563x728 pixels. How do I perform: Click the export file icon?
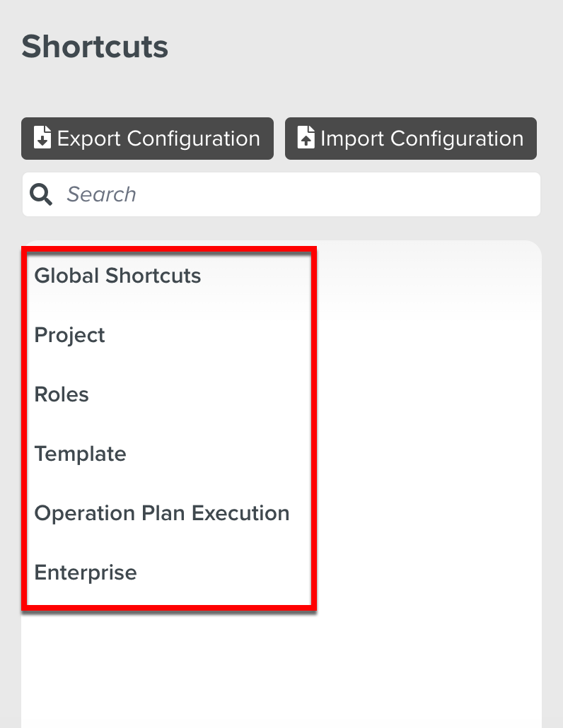[x=42, y=138]
